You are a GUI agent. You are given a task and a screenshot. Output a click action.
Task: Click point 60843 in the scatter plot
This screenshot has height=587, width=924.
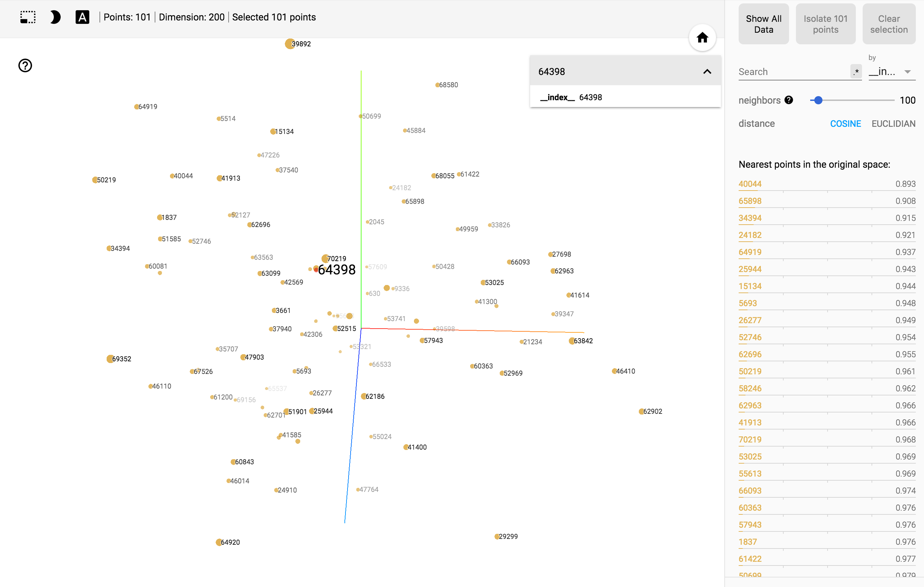click(233, 462)
